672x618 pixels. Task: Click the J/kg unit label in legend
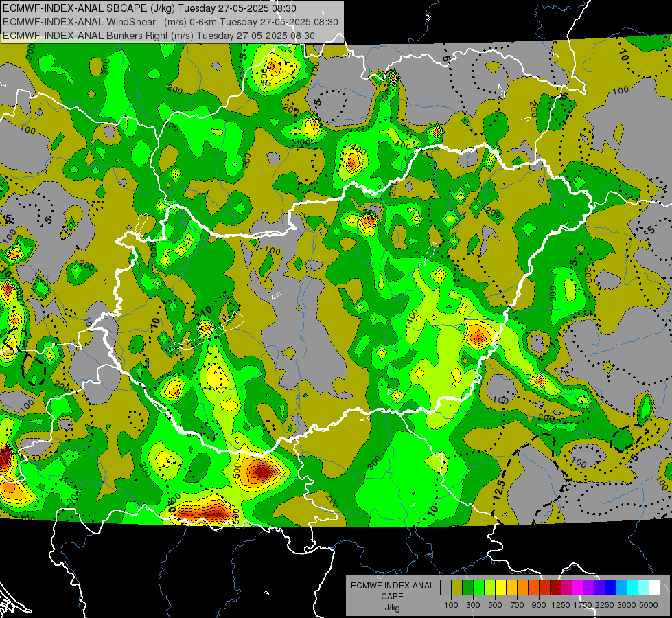392,608
